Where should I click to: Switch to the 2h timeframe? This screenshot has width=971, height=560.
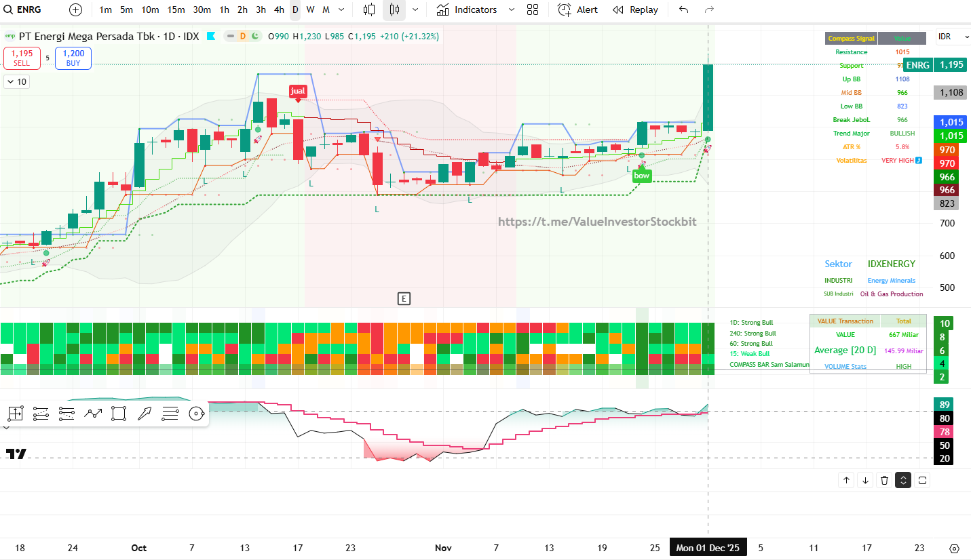point(242,9)
